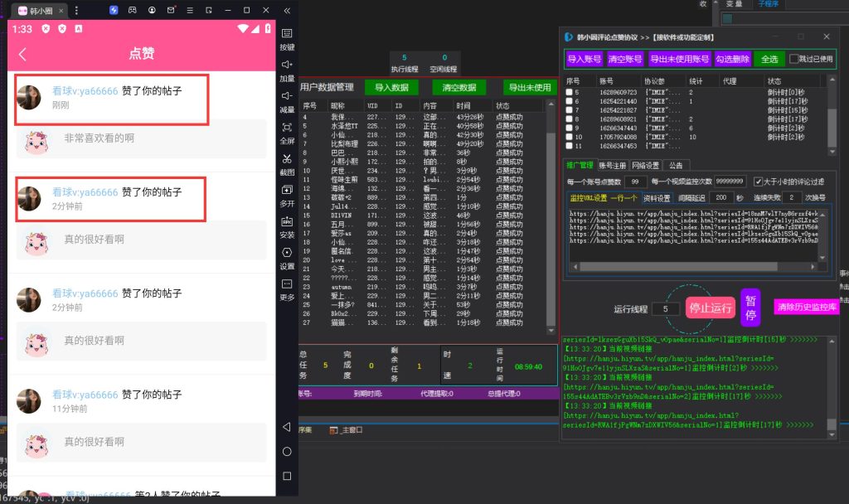The height and width of the screenshot is (504, 849).
Task: Click the 导出未使用账号 button
Action: [x=680, y=59]
